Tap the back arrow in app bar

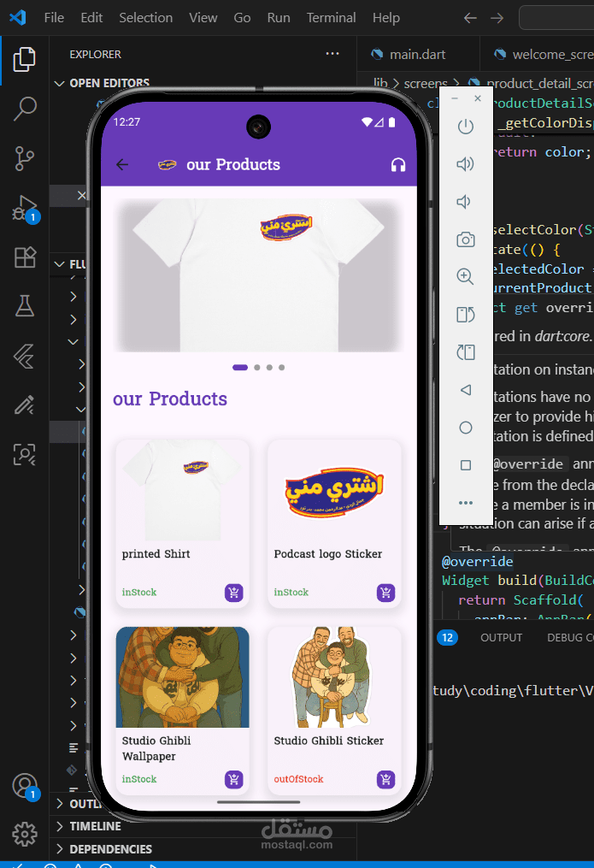(x=122, y=165)
